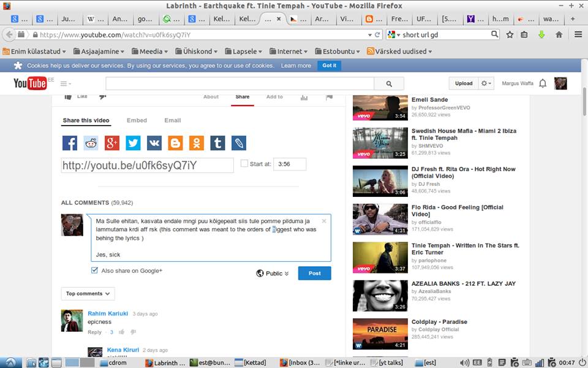Share the video on Tumblr
This screenshot has width=588, height=368.
tap(217, 143)
